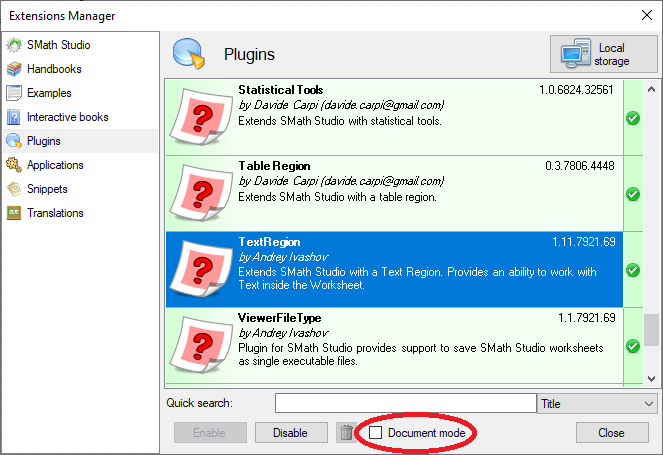This screenshot has height=455, width=663.
Task: Open the Translations category
Action: [x=55, y=213]
